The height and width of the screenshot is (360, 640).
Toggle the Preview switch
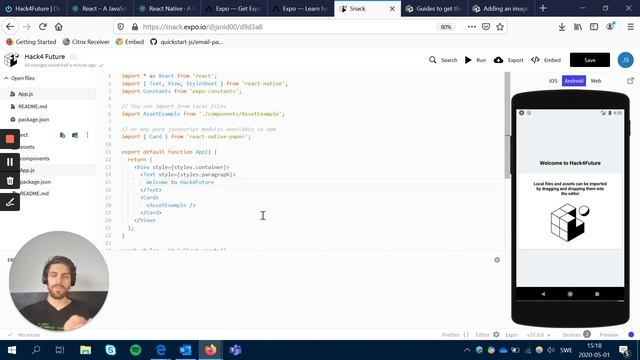click(631, 335)
